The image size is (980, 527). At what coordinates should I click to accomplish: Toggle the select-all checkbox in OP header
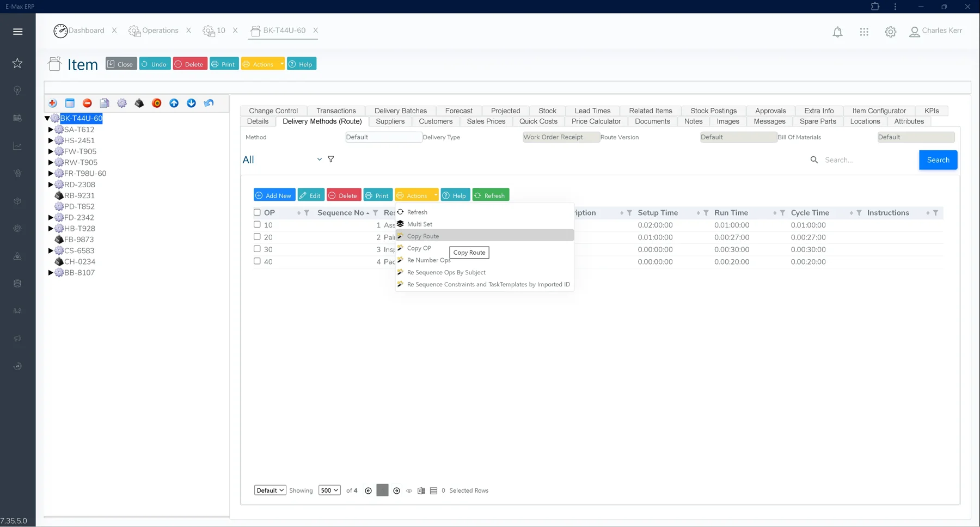257,212
